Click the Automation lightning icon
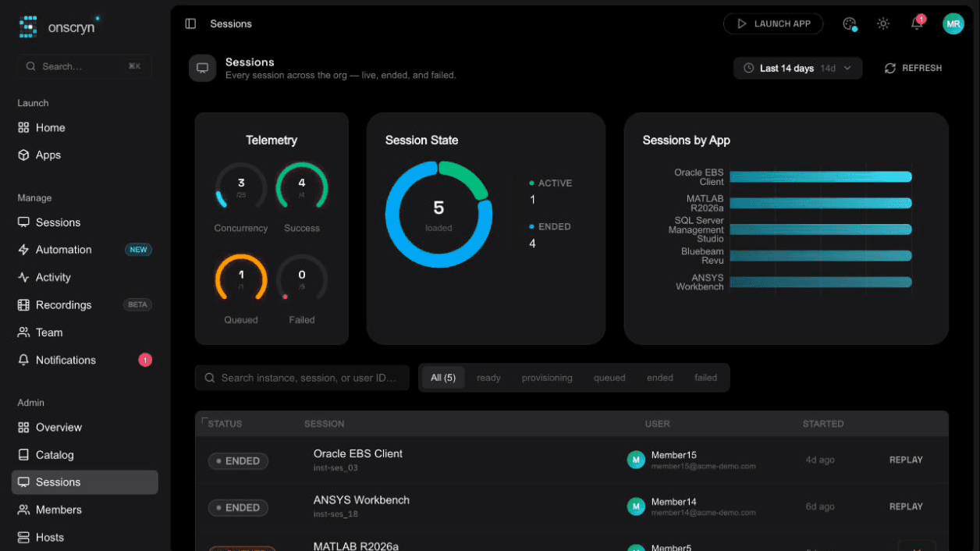The height and width of the screenshot is (551, 980). (x=23, y=250)
